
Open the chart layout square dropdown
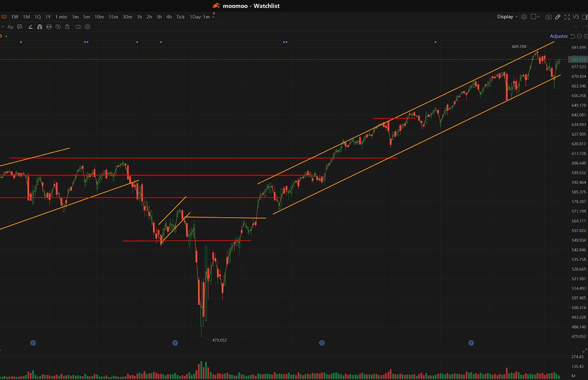point(535,17)
